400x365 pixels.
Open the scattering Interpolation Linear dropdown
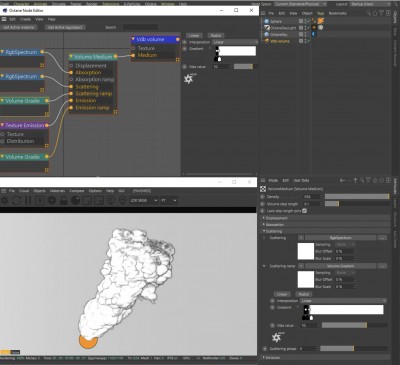coord(343,301)
